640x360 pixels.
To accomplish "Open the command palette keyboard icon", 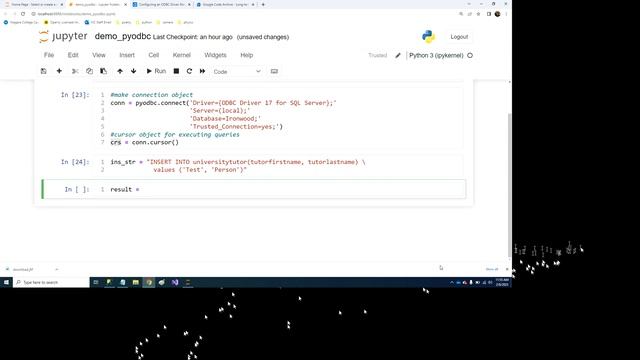I will pyautogui.click(x=274, y=71).
